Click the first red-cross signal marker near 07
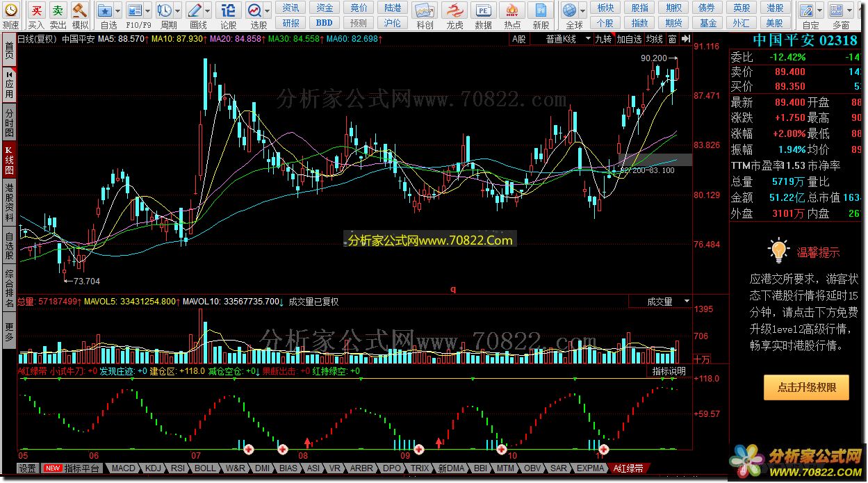Image resolution: width=868 pixels, height=483 pixels. coord(247,449)
